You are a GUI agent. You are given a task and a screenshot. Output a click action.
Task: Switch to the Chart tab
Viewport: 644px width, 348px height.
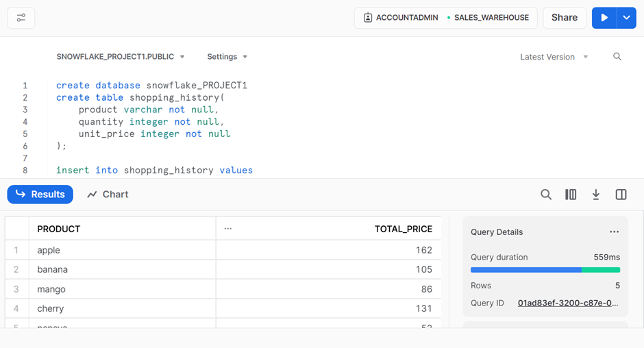coord(108,195)
